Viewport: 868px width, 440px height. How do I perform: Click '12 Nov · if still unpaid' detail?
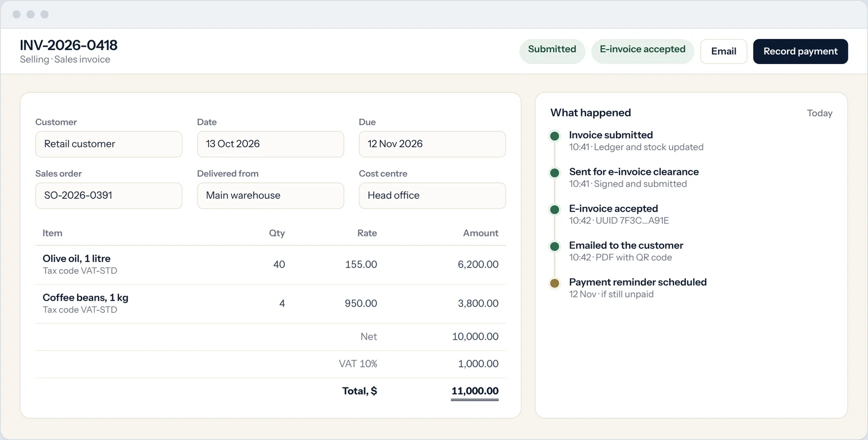(x=611, y=294)
